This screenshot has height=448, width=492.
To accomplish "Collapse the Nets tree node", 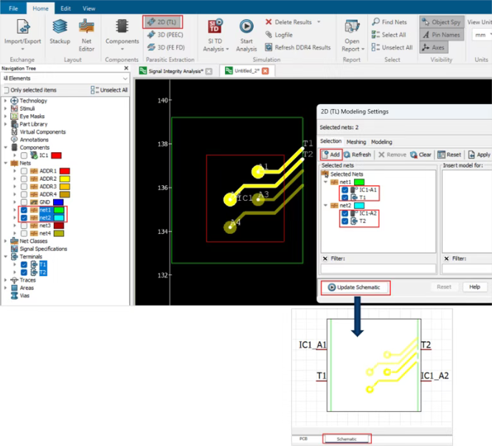I will (5, 163).
